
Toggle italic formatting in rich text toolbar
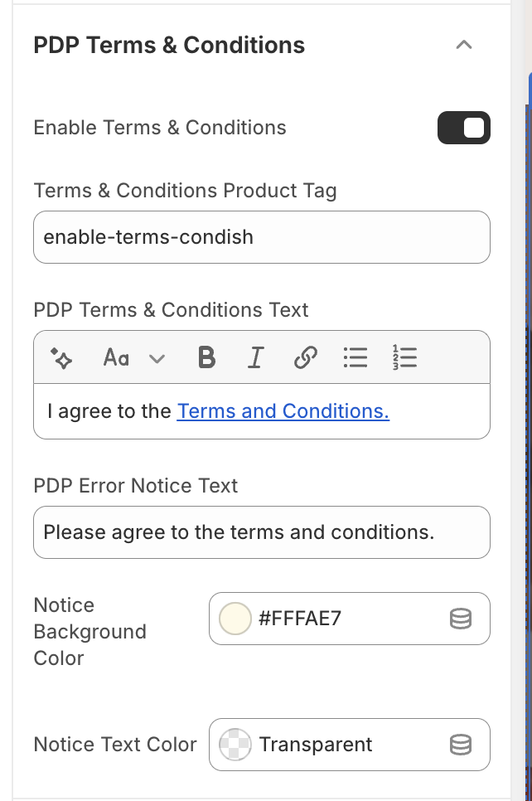255,358
